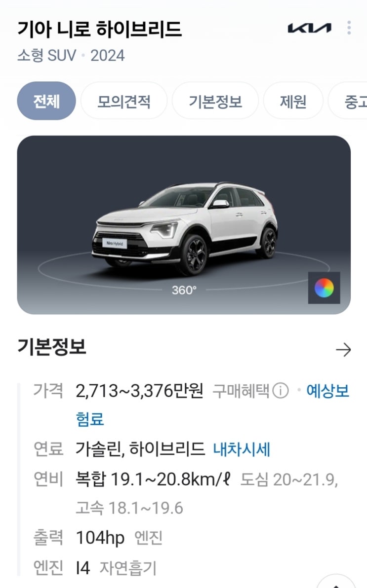Select the 전체 tab
367x588 pixels.
pos(46,101)
